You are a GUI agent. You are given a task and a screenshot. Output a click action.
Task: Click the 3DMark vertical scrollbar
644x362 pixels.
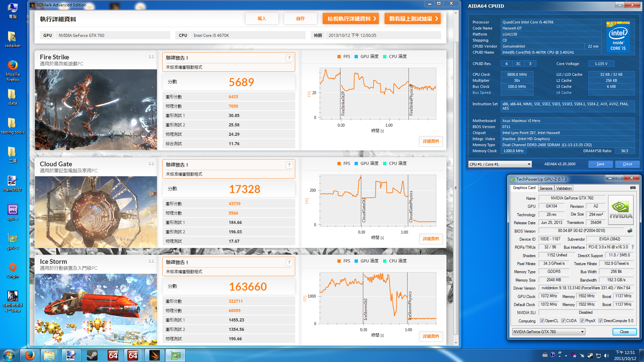[x=456, y=188]
